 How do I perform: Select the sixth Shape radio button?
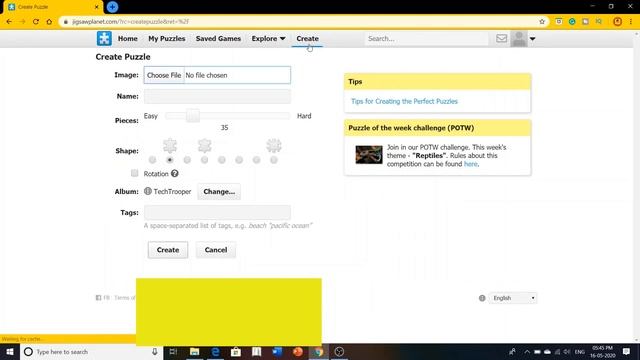pos(239,160)
